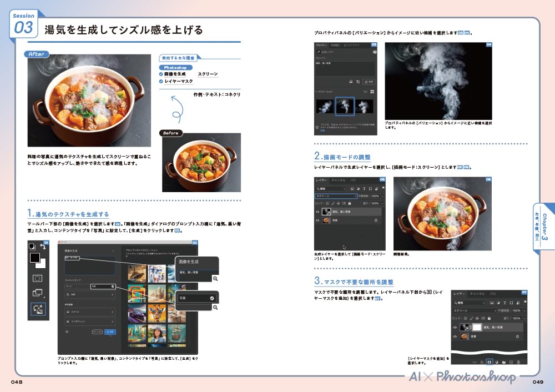
Task: Switch to パス tab in Layers panel 05
Action: [353, 180]
